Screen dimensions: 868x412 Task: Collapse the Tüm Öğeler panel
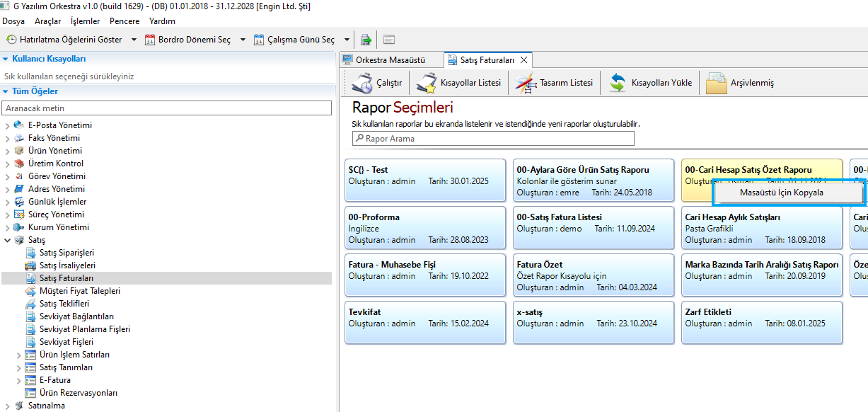coord(6,91)
